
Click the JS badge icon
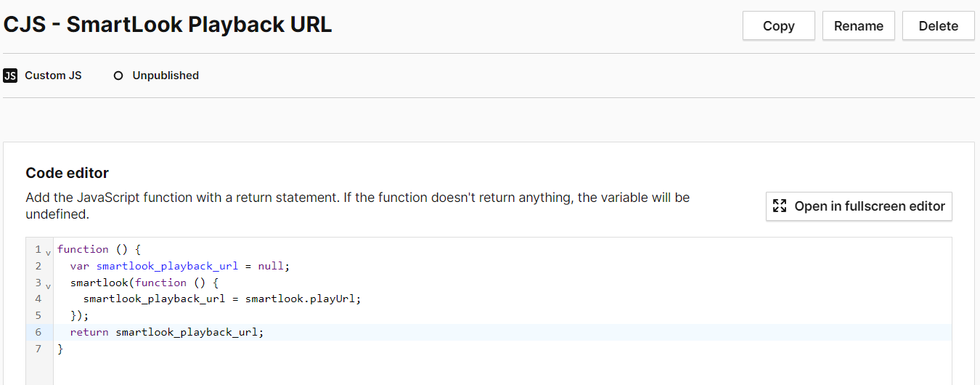tap(10, 76)
